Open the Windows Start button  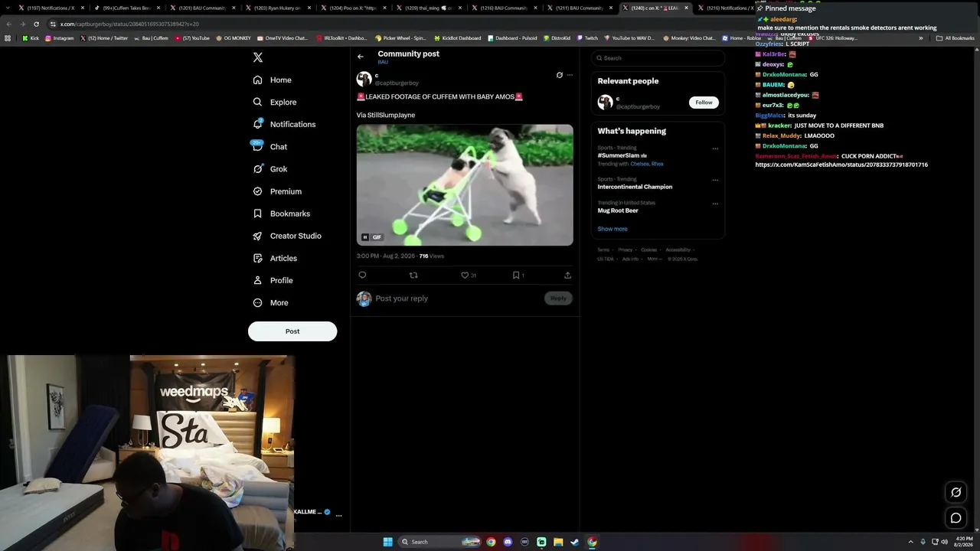[x=388, y=542]
